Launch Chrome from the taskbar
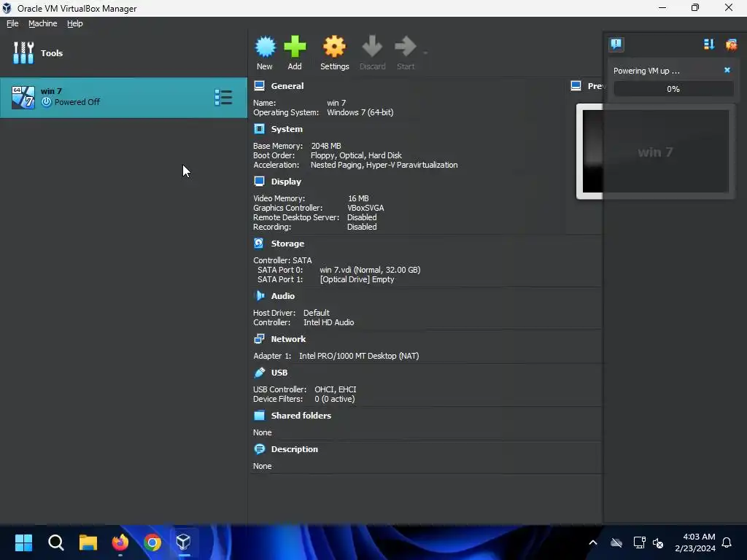747x560 pixels. tap(152, 542)
